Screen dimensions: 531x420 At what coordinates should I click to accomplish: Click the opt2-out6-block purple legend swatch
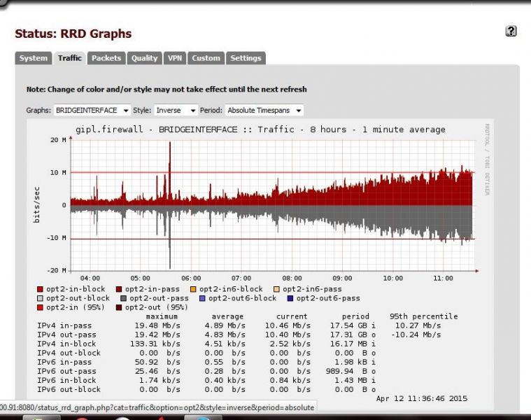click(202, 298)
